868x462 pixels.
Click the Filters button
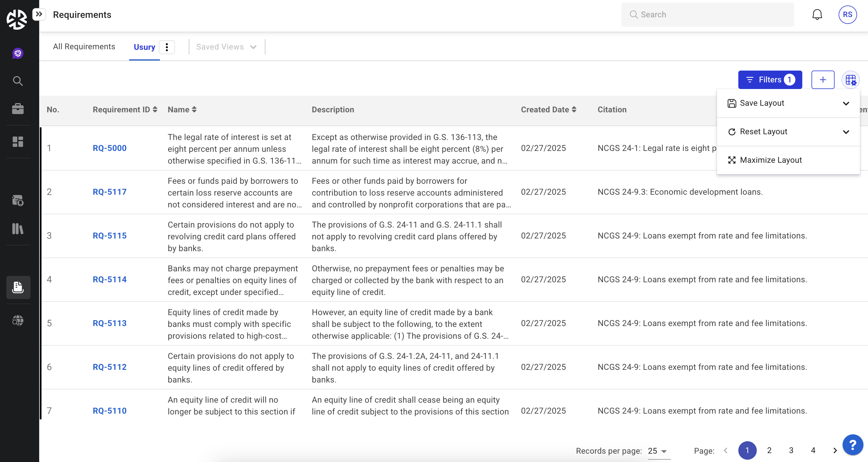point(770,80)
